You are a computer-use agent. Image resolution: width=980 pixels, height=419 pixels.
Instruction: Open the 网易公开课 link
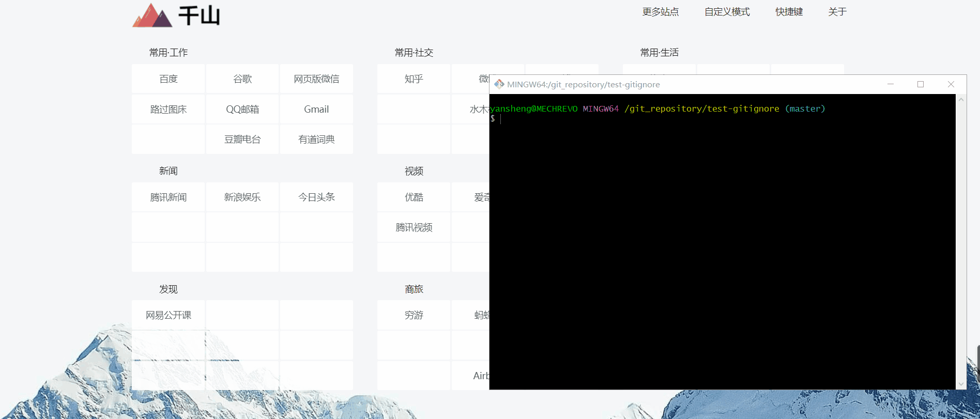(169, 315)
